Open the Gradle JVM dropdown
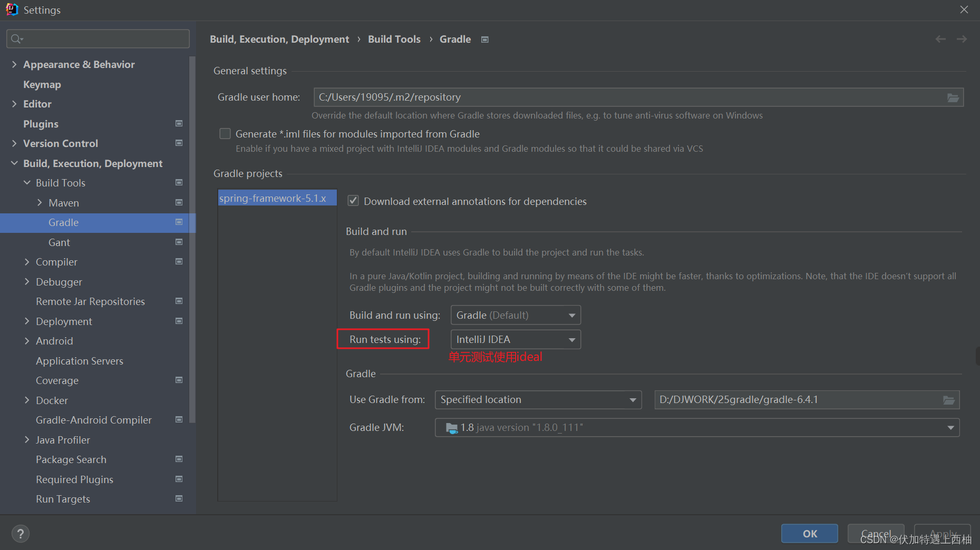 click(x=697, y=428)
